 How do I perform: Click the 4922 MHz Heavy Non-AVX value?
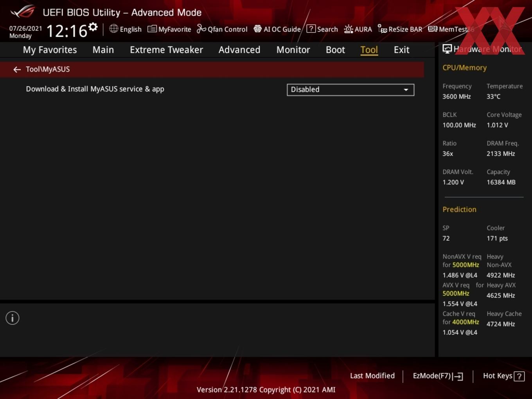pos(501,275)
